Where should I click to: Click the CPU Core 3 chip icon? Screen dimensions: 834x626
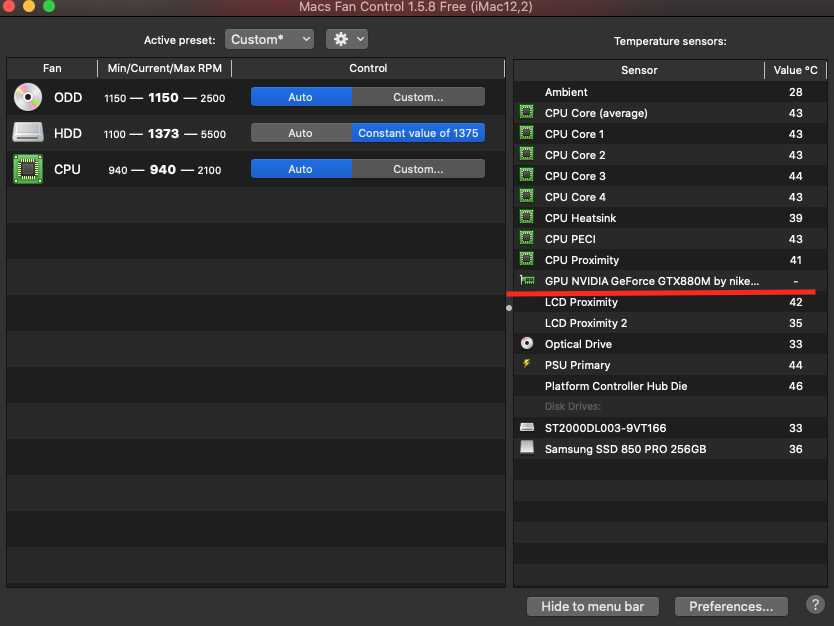pos(527,175)
